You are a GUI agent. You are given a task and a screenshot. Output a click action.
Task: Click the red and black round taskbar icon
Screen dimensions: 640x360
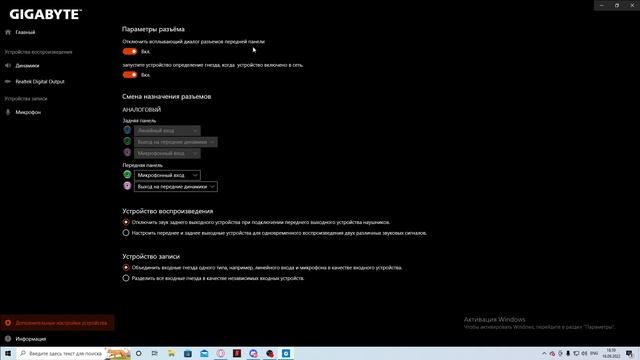click(x=270, y=353)
